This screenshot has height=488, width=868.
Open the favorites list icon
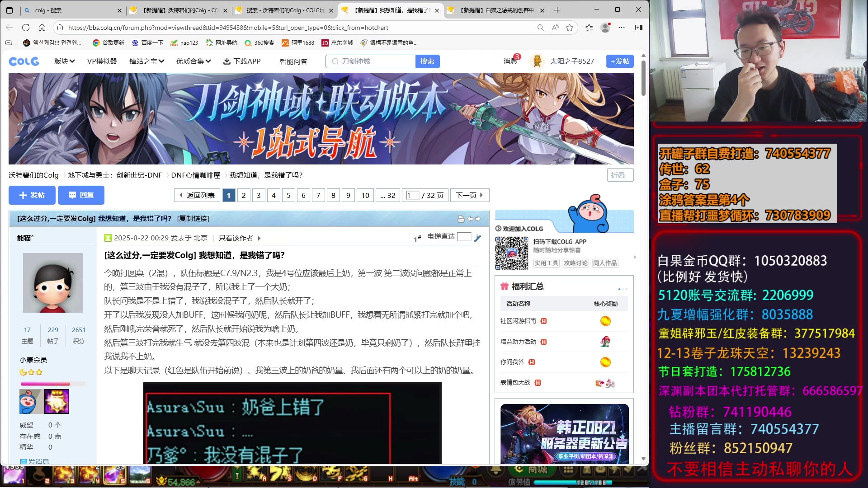tap(589, 28)
